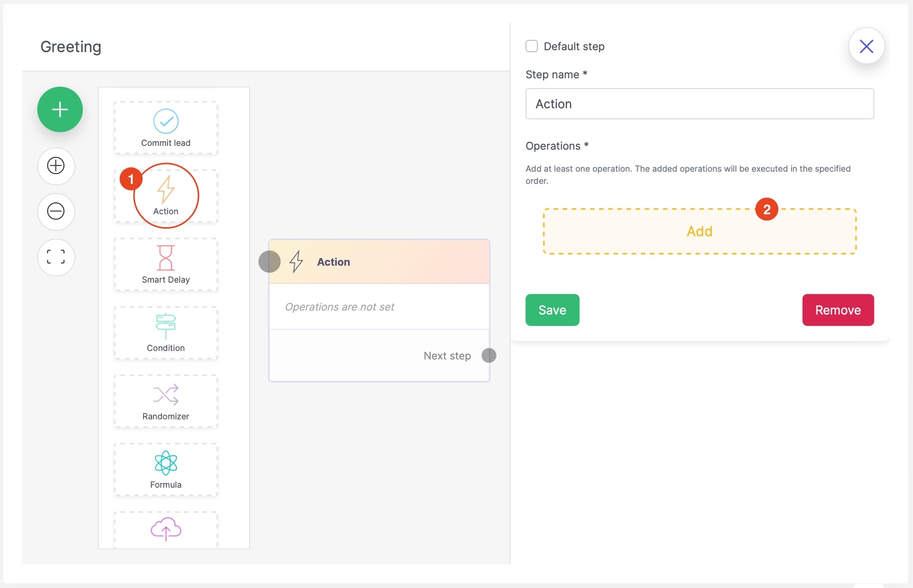Fit canvas with the fullscreen brackets icon
Screen dimensions: 913x588
[56, 257]
